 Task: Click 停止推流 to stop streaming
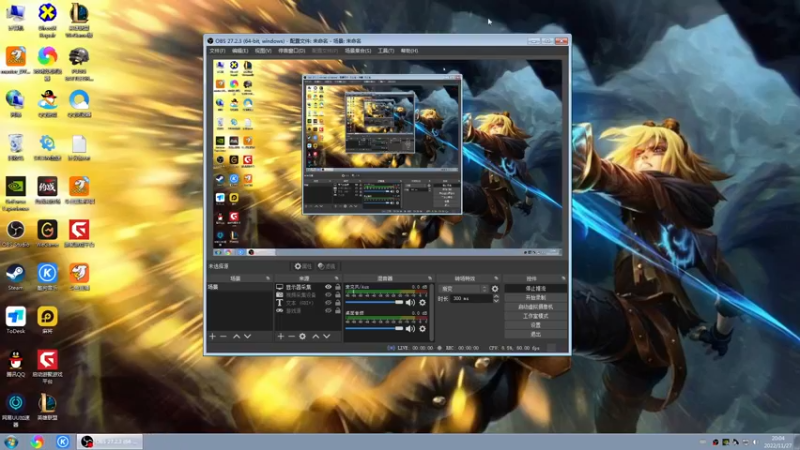point(536,288)
